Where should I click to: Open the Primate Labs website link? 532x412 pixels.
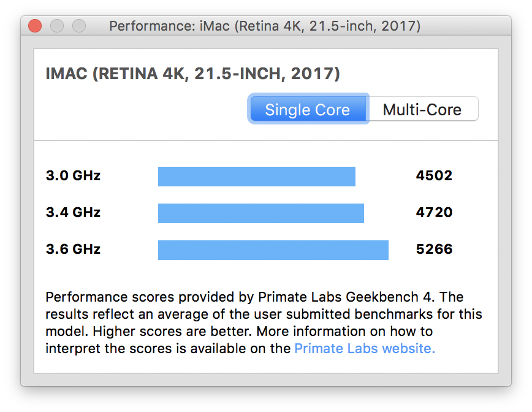[365, 348]
